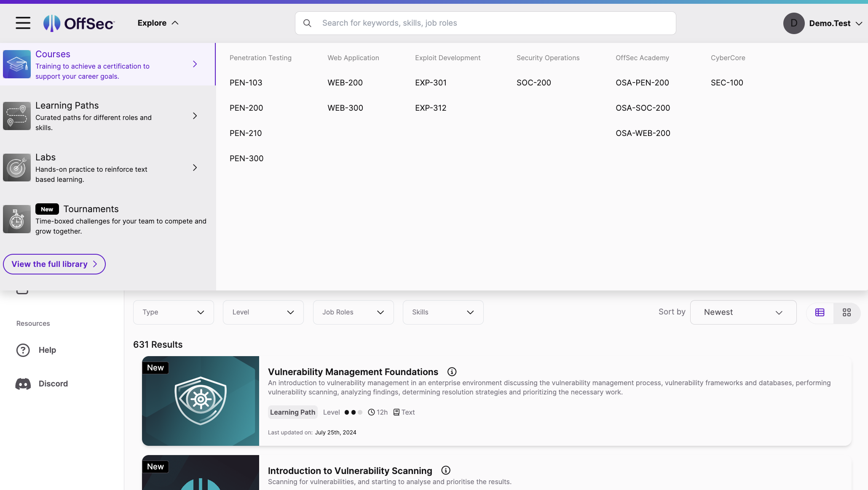Image resolution: width=868 pixels, height=490 pixels.
Task: Click the search keywords input field
Action: pos(485,23)
